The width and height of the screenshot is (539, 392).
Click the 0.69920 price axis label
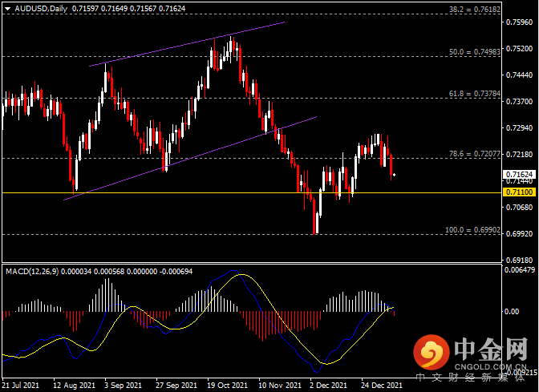(x=520, y=233)
